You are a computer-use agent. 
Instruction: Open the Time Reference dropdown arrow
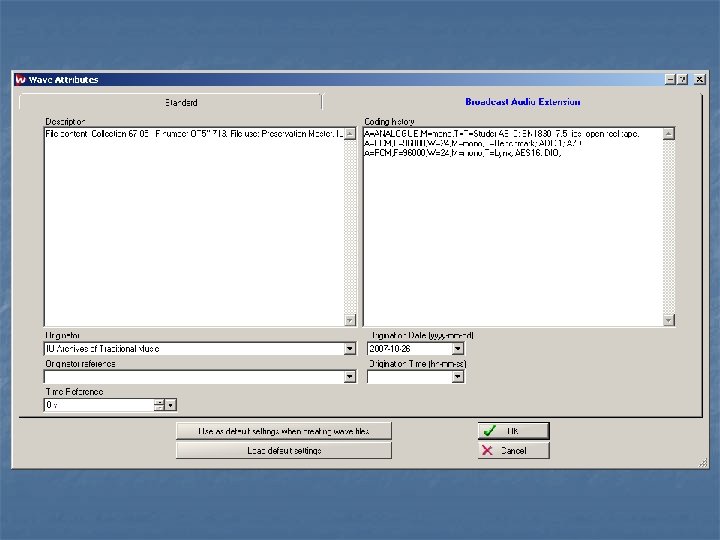coord(170,405)
